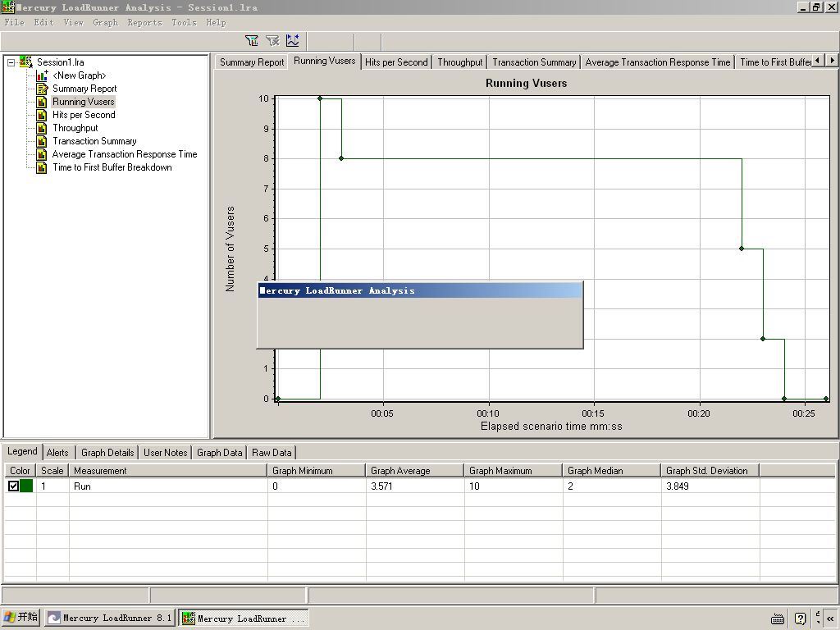840x630 pixels.
Task: Switch to Average Transaction Response Time tab
Action: pyautogui.click(x=657, y=62)
